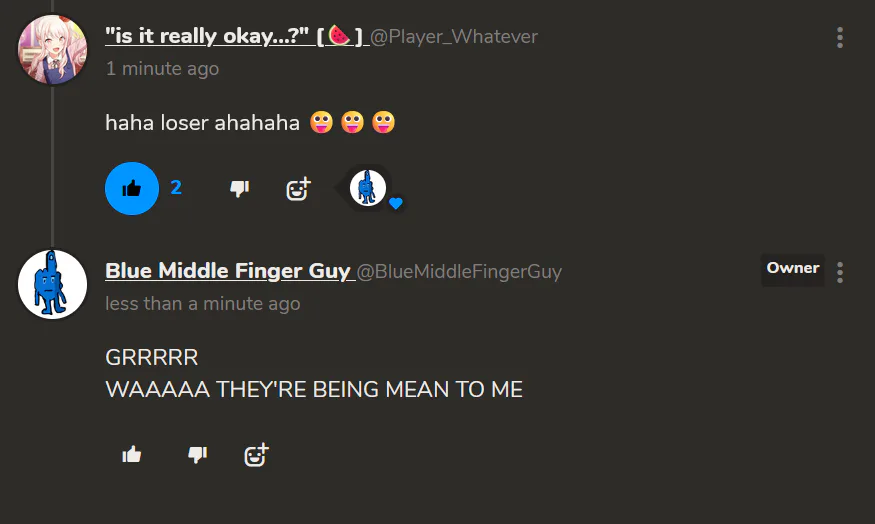The height and width of the screenshot is (524, 875).
Task: Open options menu for Player_Whatever's comment
Action: pos(839,37)
